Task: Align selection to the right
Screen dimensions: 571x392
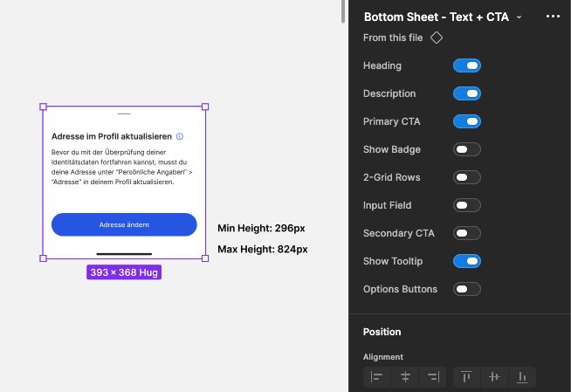Action: pyautogui.click(x=433, y=376)
